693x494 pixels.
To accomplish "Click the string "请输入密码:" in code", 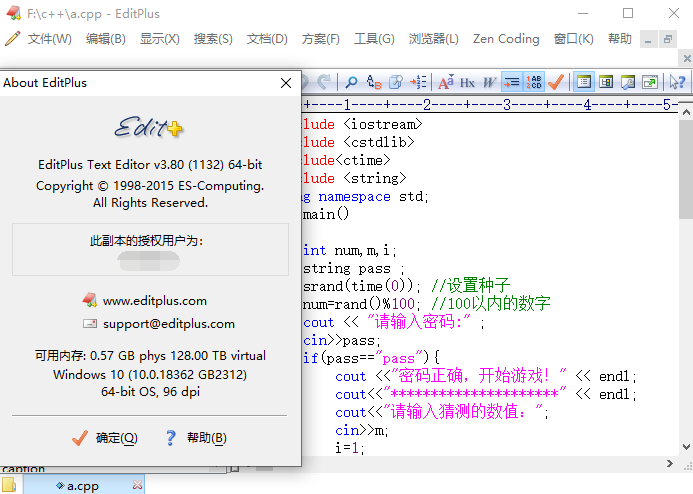I will click(419, 322).
